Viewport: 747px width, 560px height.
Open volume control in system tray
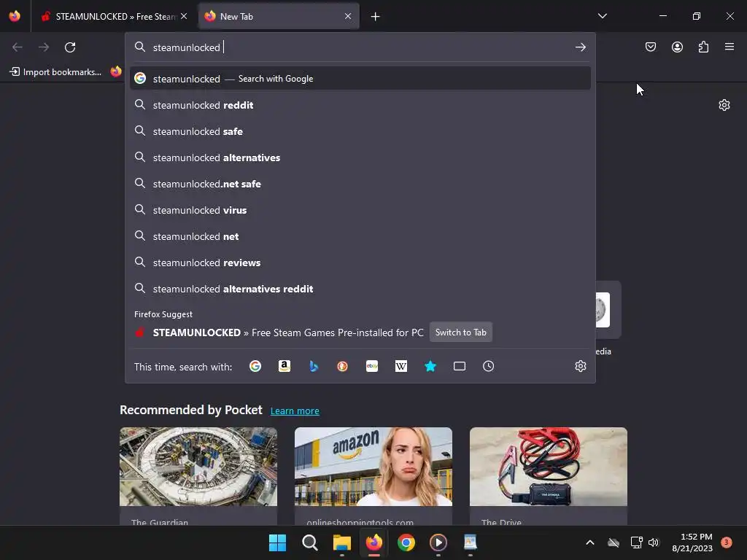654,542
